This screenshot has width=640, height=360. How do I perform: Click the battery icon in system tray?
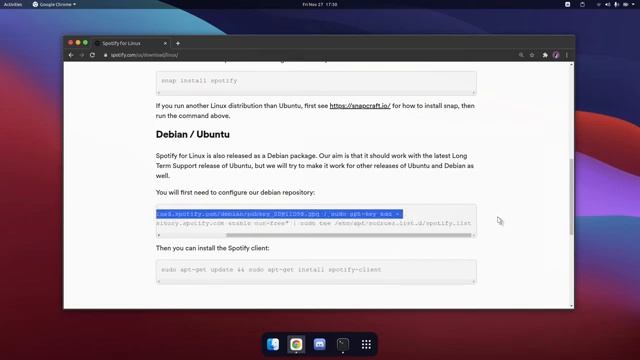tap(625, 4)
